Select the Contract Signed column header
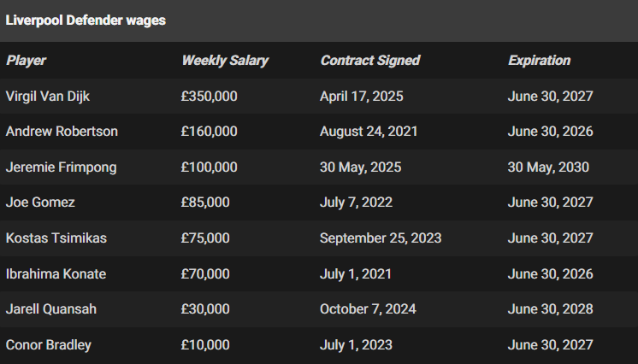Screen dimensions: 638x364 (x=369, y=61)
